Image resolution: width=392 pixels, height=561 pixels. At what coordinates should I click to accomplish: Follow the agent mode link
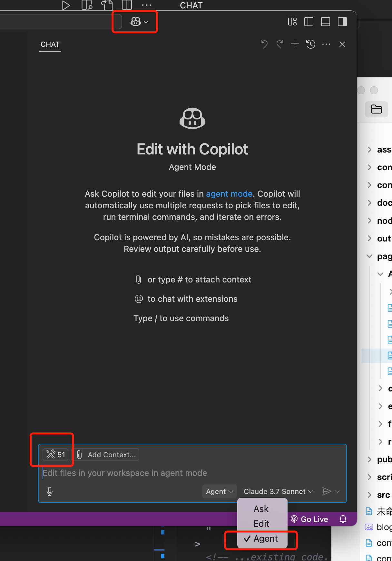(x=229, y=194)
